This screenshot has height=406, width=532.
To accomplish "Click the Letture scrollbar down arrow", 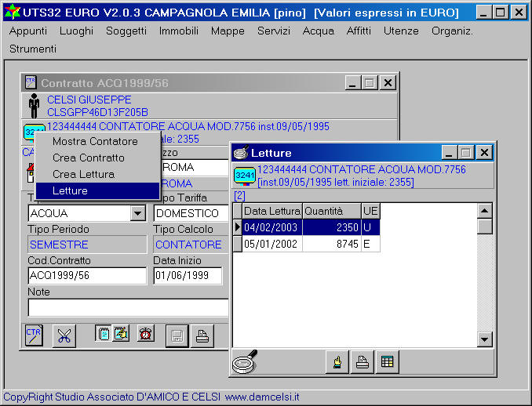I will pos(485,339).
